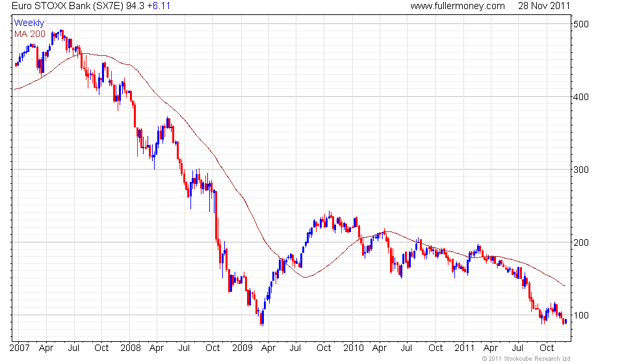Click the 'Jul' label between 2007 and 2008
The width and height of the screenshot is (624, 364).
(x=73, y=348)
